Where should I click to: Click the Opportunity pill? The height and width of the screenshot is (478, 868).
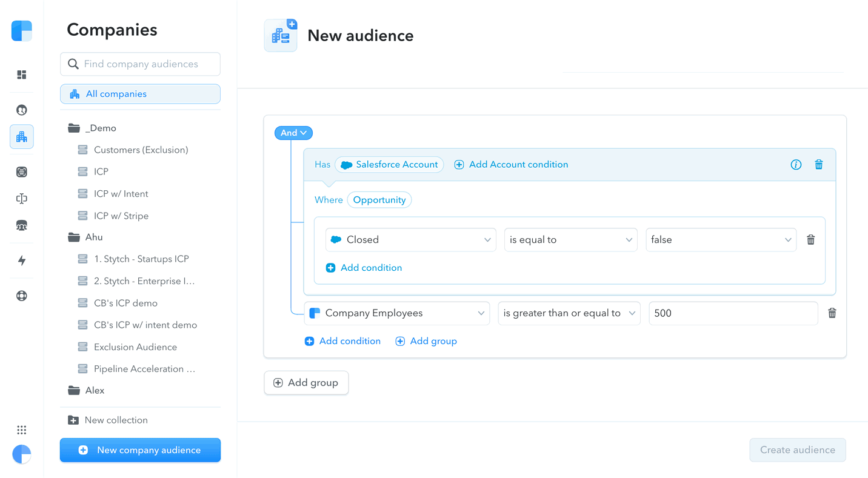point(379,200)
